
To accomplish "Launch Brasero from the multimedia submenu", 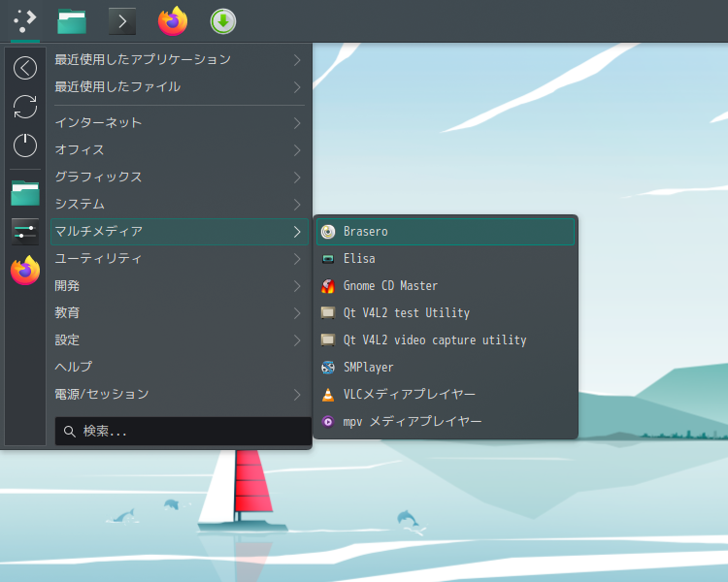I will pyautogui.click(x=446, y=232).
